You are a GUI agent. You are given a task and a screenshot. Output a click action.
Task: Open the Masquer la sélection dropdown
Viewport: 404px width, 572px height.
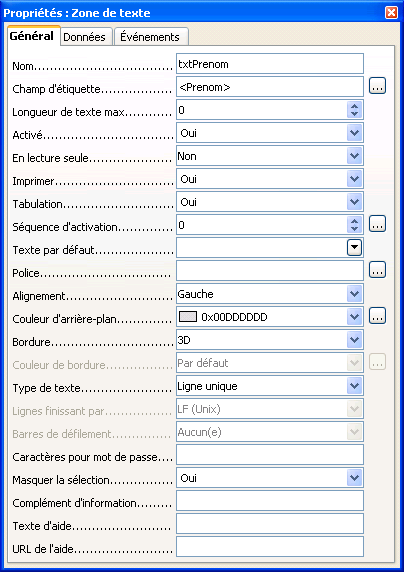(x=354, y=478)
